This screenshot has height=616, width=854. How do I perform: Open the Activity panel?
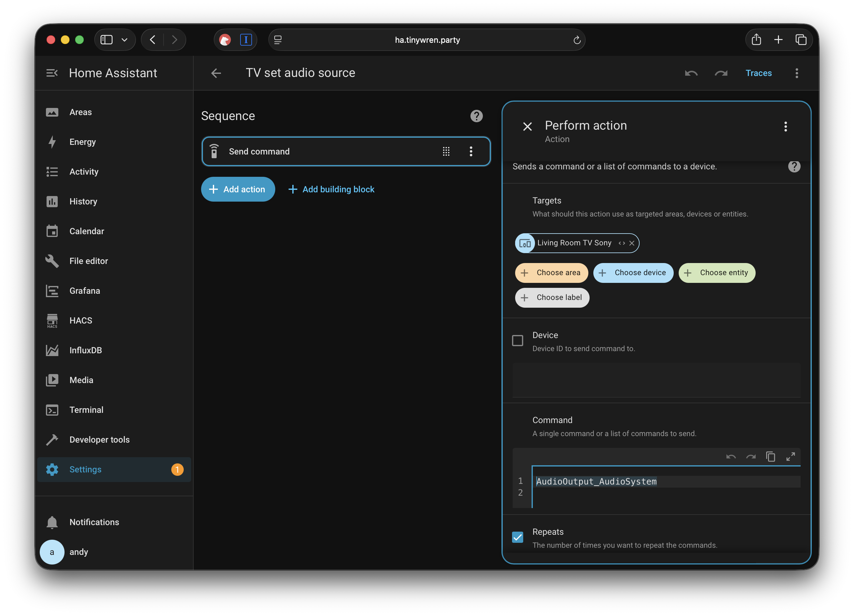coord(84,172)
